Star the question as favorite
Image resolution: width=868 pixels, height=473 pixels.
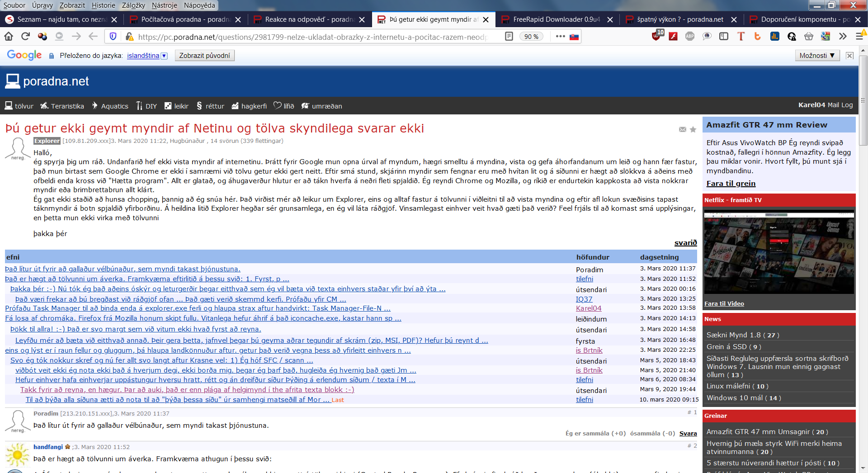[693, 129]
